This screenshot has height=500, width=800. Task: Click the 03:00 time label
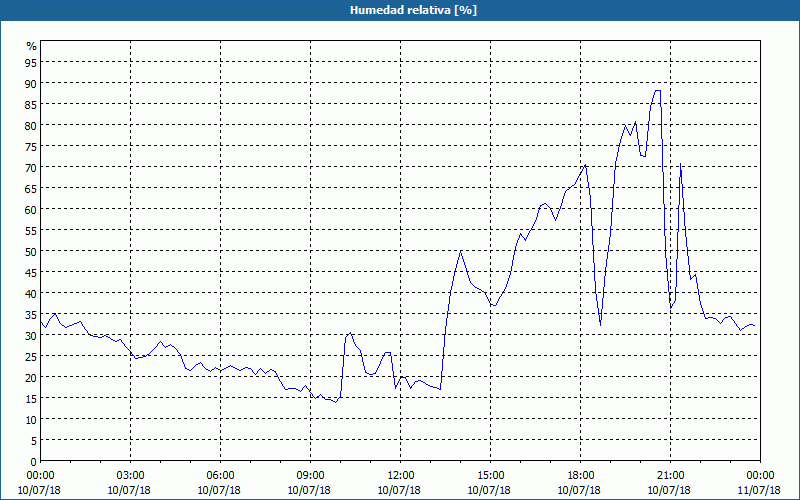point(131,476)
